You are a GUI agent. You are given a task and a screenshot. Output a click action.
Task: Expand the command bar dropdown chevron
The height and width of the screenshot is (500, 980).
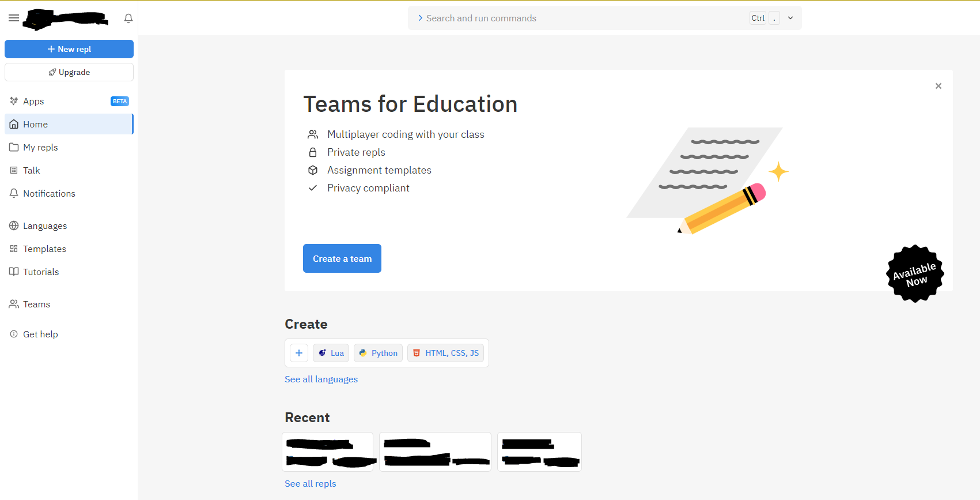click(790, 18)
